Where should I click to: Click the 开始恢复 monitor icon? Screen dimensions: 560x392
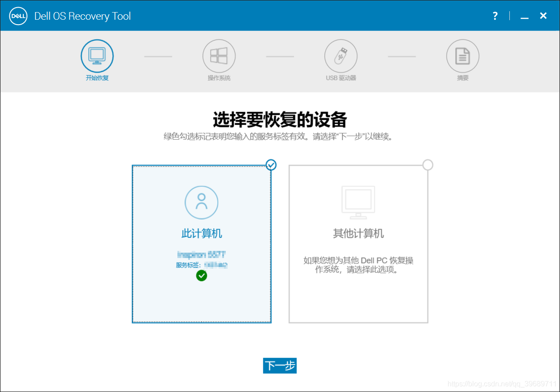point(97,55)
